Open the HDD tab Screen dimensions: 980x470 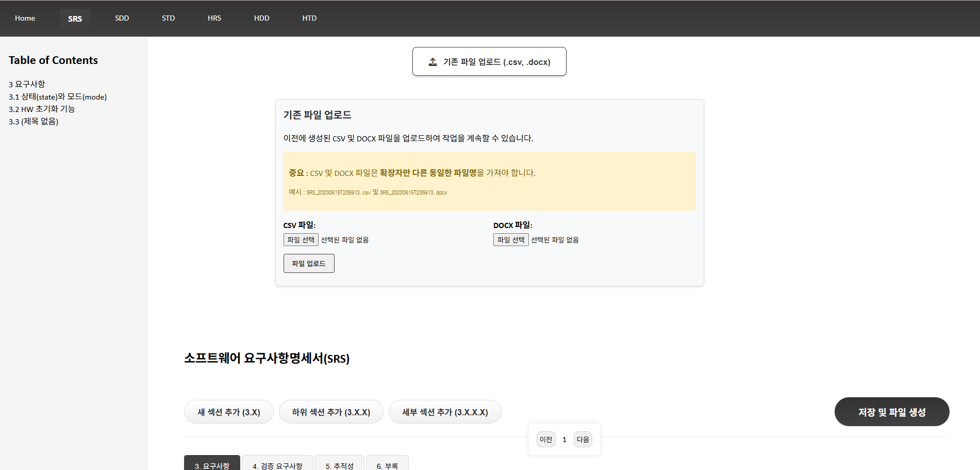(x=261, y=18)
